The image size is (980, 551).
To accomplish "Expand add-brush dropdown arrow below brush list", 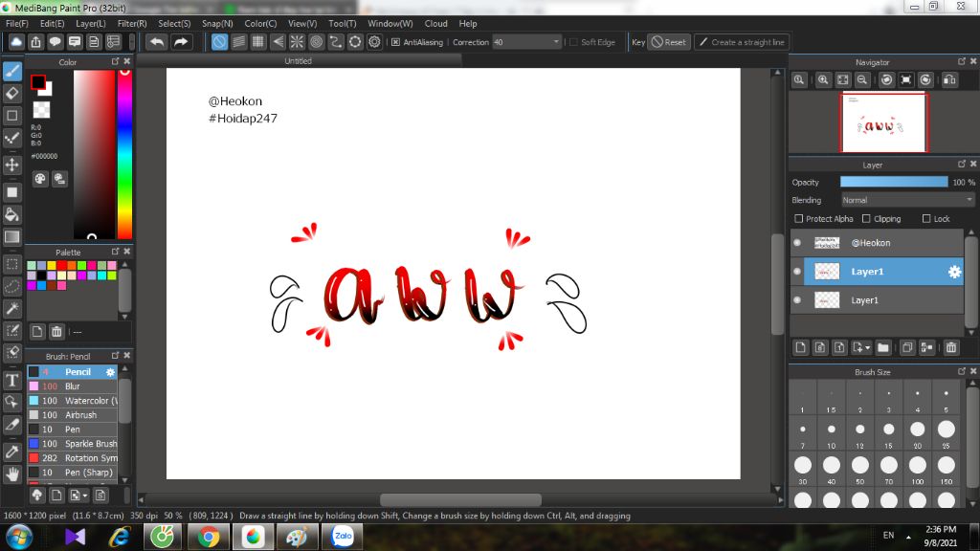I will point(85,496).
